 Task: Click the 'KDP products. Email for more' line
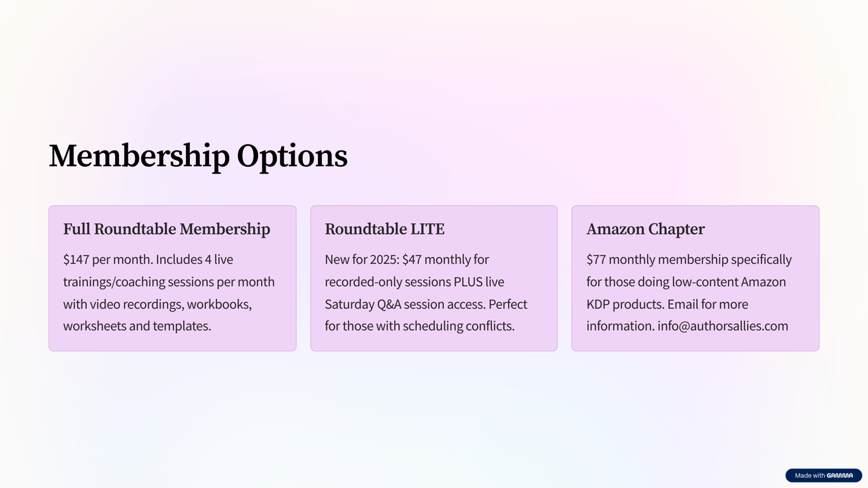[x=667, y=304]
